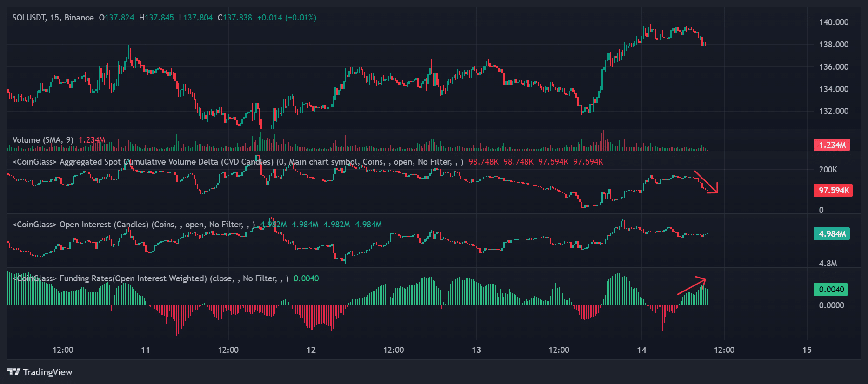Click the 4.8M open interest axis label
The width and height of the screenshot is (868, 384).
828,264
